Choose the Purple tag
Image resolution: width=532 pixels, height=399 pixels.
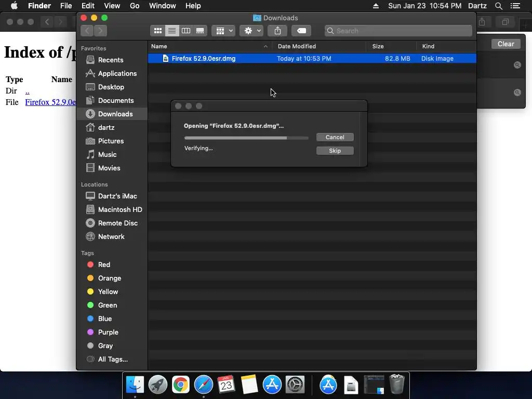pos(112,332)
